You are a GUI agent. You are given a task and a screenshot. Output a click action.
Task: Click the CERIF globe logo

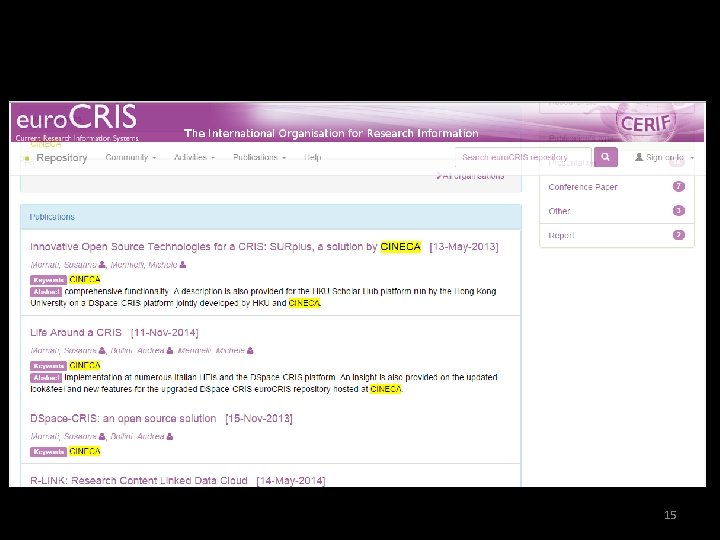click(x=646, y=122)
